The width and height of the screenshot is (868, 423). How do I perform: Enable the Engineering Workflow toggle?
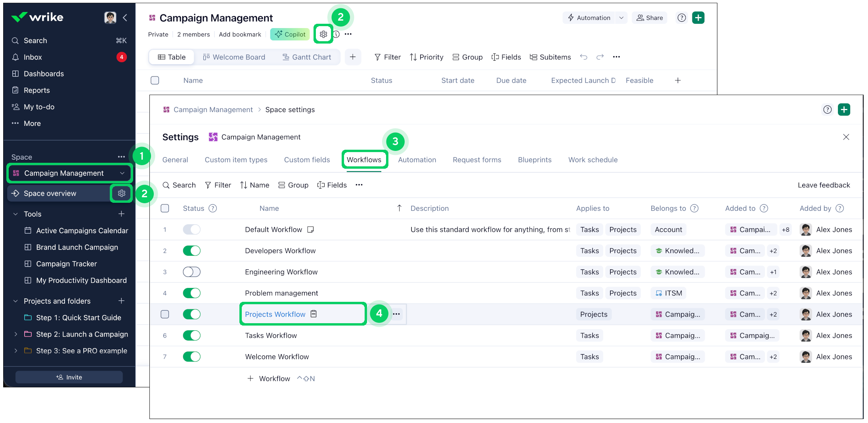pos(191,272)
